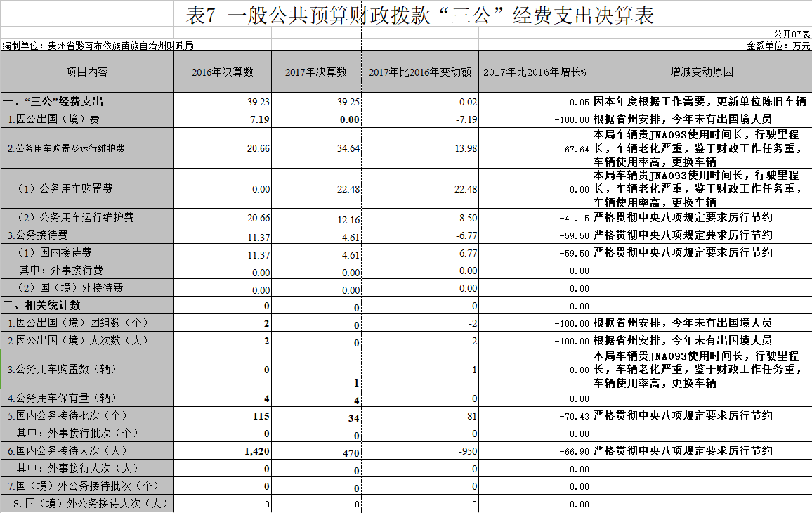Select the 39.23 value cell

coord(223,102)
